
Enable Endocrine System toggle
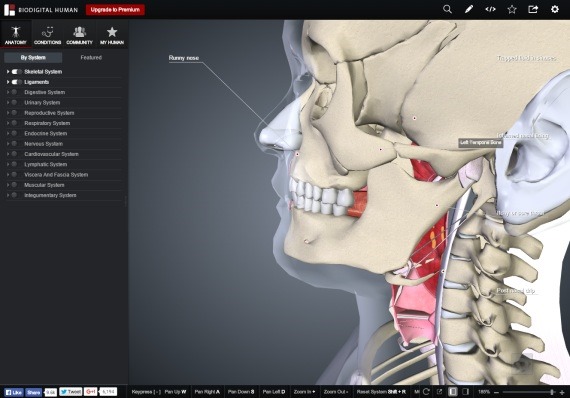pos(15,133)
